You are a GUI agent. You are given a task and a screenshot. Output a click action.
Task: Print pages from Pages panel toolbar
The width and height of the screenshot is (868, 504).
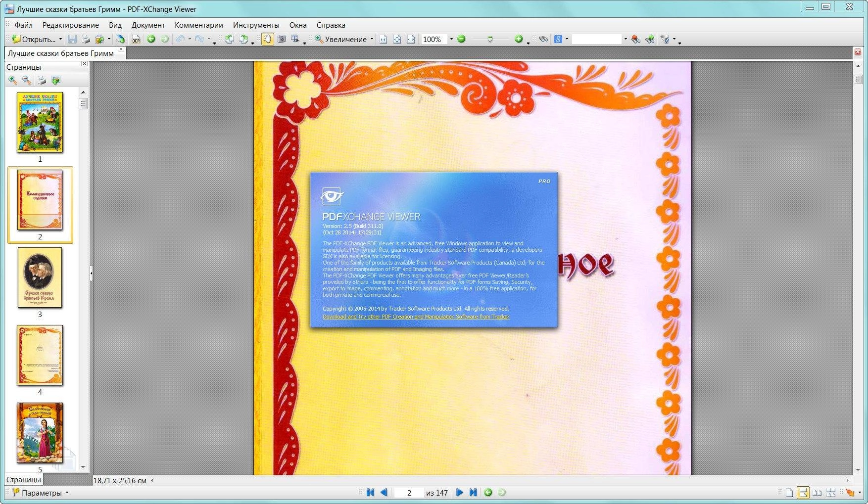(42, 80)
